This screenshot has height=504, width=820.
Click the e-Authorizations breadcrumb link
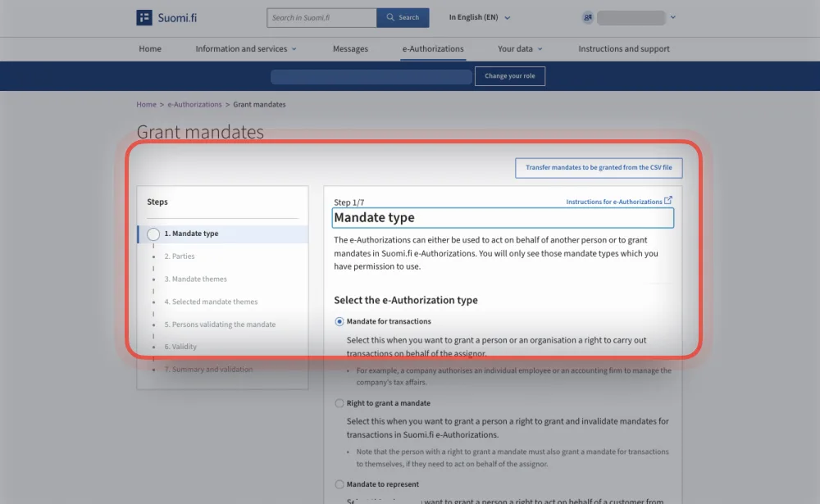194,105
